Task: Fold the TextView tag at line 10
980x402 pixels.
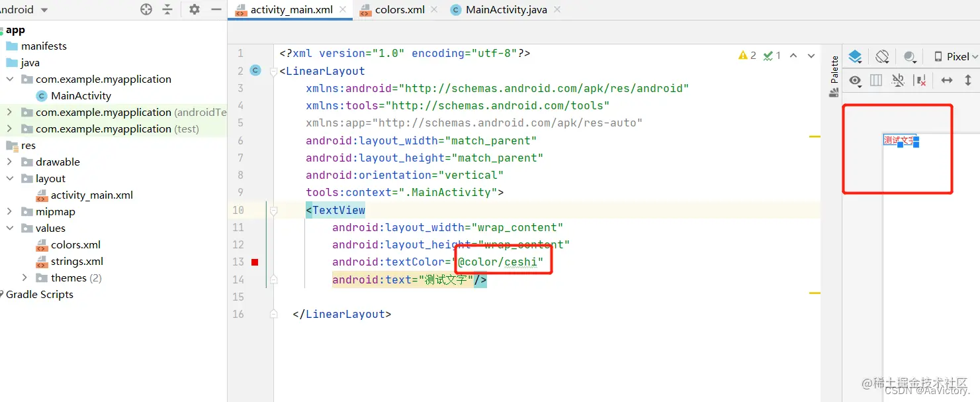Action: click(274, 210)
